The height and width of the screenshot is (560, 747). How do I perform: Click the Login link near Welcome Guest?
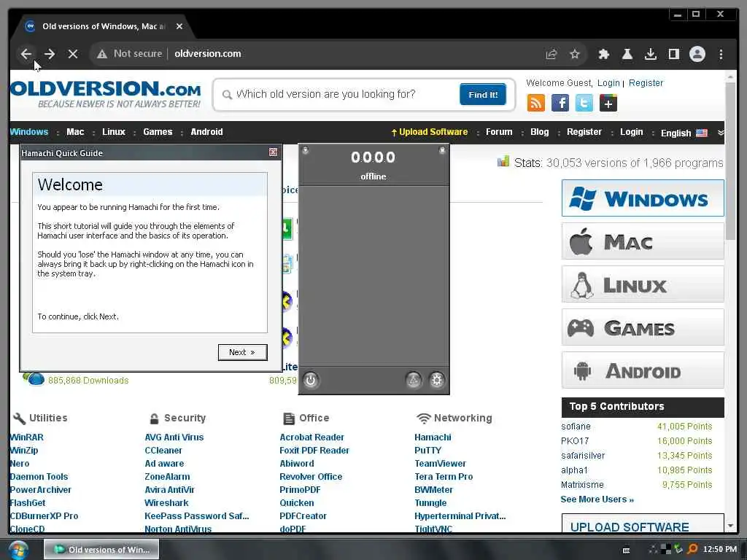[608, 83]
